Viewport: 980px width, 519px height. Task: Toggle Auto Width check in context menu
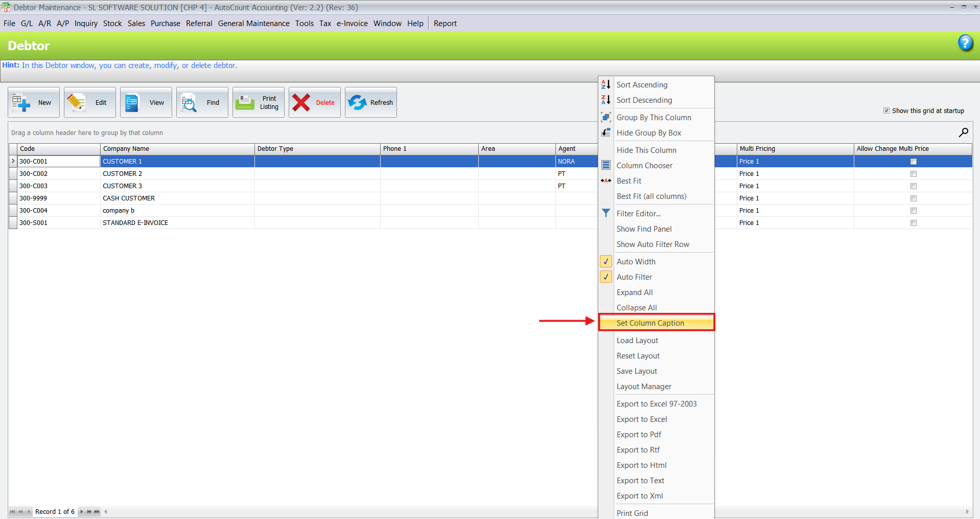606,262
